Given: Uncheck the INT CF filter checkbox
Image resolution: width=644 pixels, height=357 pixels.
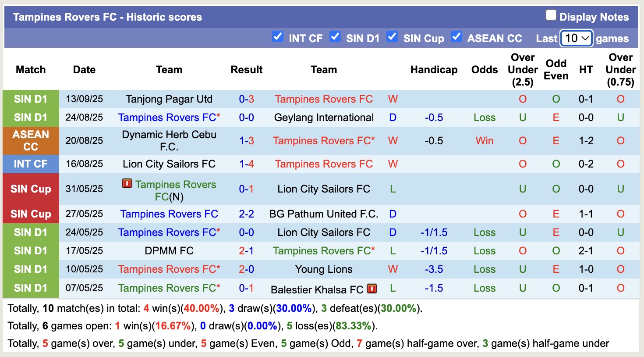Looking at the screenshot, I should coord(278,37).
